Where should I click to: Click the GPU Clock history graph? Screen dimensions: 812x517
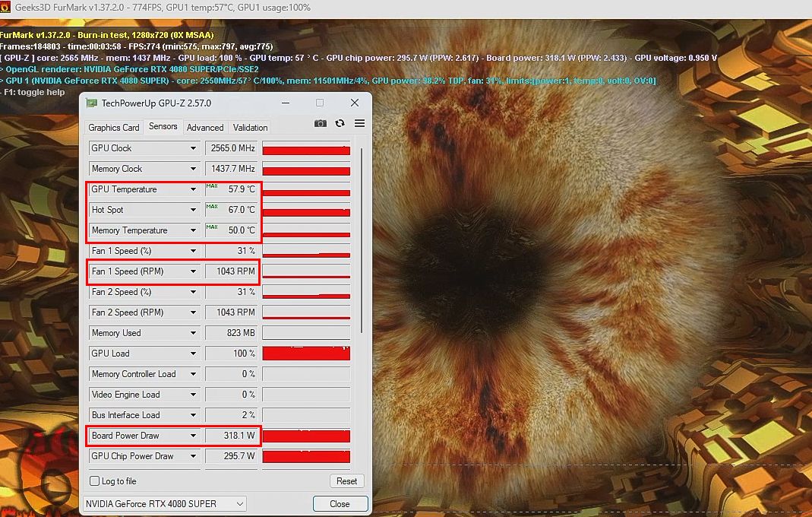306,148
